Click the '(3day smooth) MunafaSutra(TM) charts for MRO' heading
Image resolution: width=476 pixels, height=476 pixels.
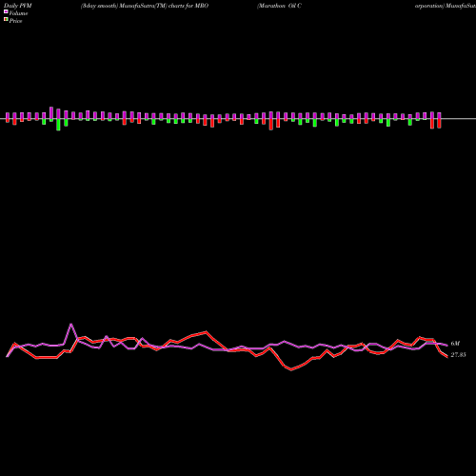coord(145,6)
